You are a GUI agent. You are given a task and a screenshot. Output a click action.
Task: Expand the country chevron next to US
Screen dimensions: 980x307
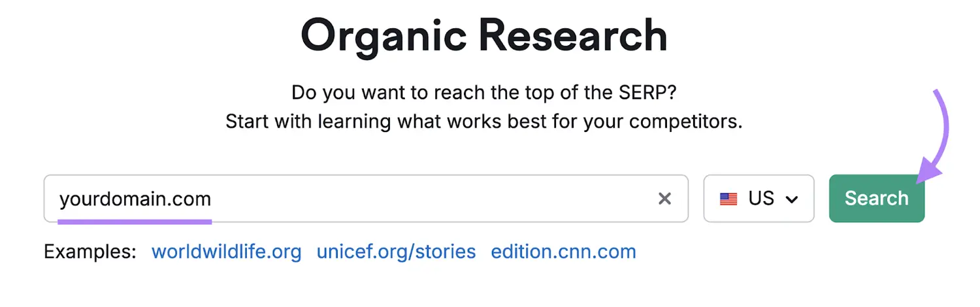pos(792,199)
